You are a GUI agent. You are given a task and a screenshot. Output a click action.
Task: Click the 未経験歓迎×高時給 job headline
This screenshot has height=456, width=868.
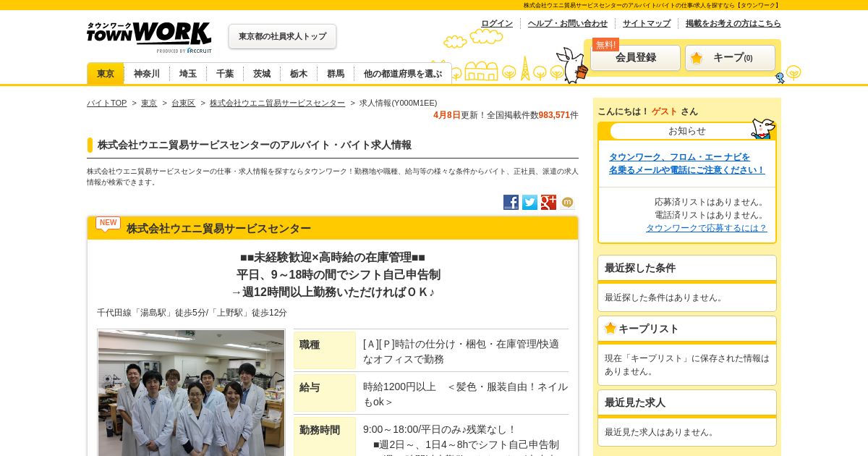(x=333, y=258)
